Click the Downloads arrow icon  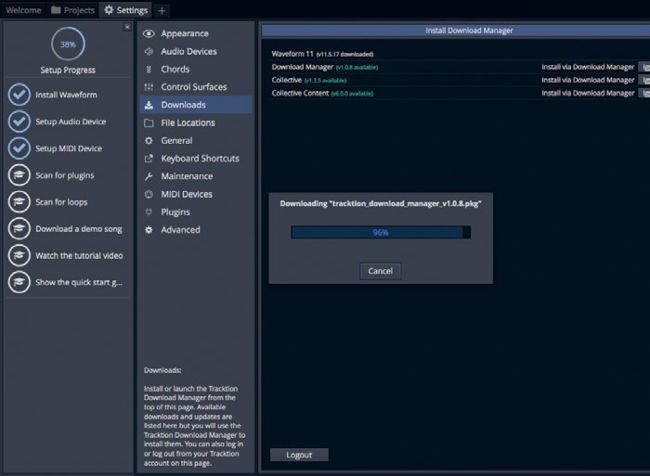tap(149, 105)
